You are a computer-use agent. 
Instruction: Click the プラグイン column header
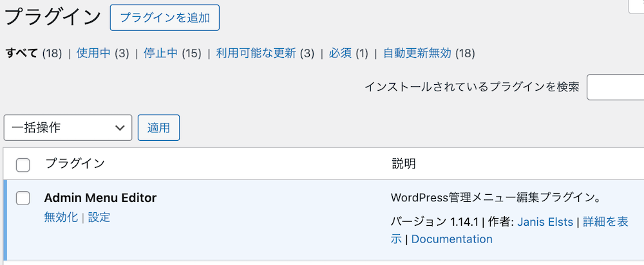click(x=75, y=163)
